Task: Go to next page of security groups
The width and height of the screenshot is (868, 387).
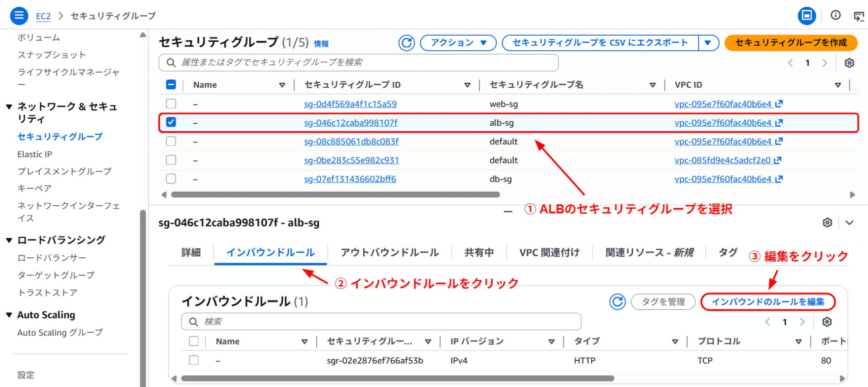Action: [x=825, y=63]
